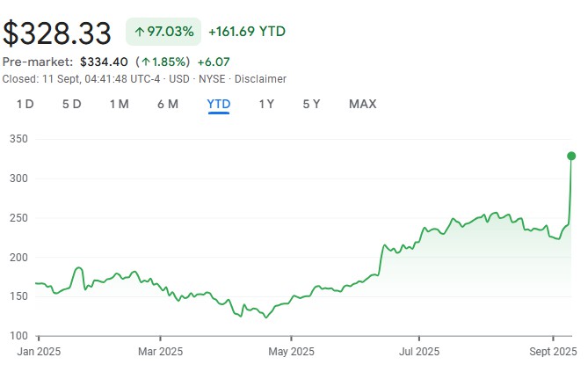The image size is (588, 372).
Task: Open the Disclaimer link
Action: coord(261,79)
